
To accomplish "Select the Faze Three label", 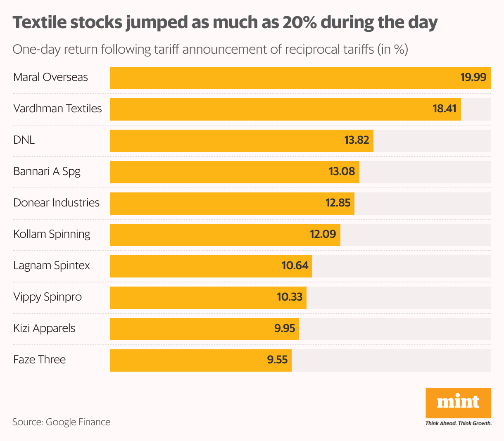I will 39,360.
